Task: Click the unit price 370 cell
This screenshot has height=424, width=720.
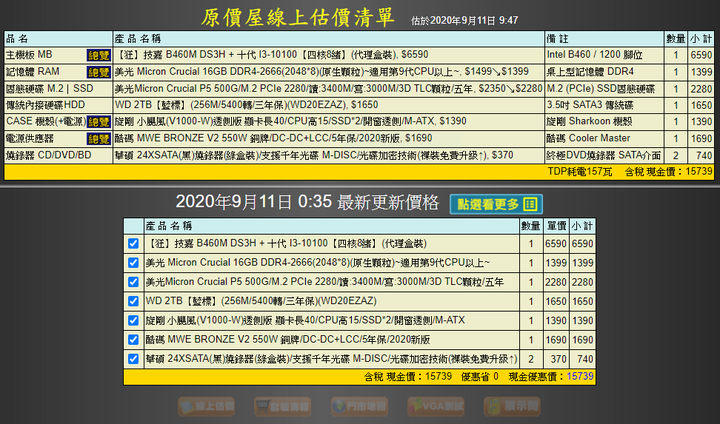Action: click(x=556, y=359)
